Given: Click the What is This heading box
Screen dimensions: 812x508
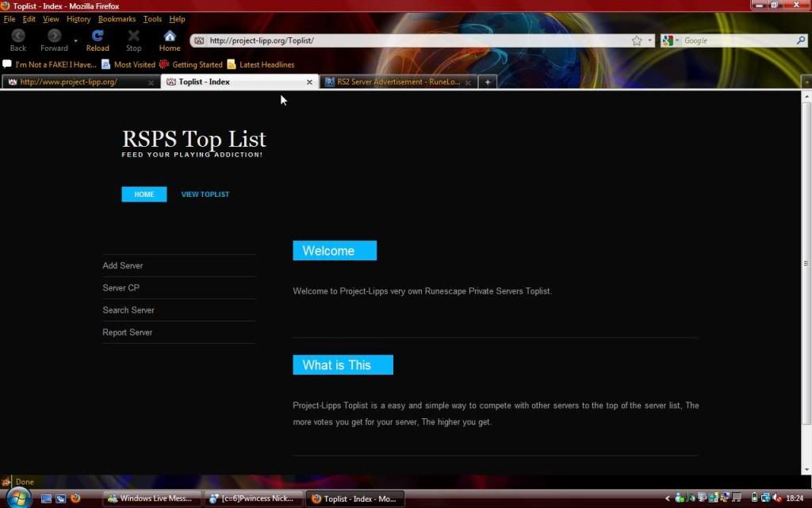Looking at the screenshot, I should click(x=343, y=365).
